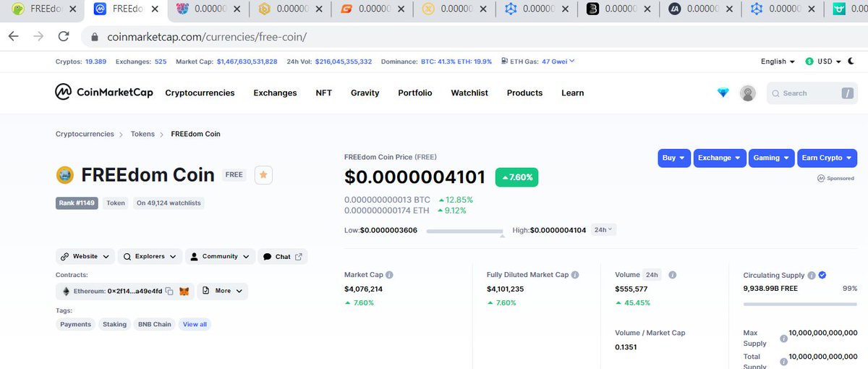Click the Tokens breadcrumb link
Screen dimensions: 868x369
point(142,134)
